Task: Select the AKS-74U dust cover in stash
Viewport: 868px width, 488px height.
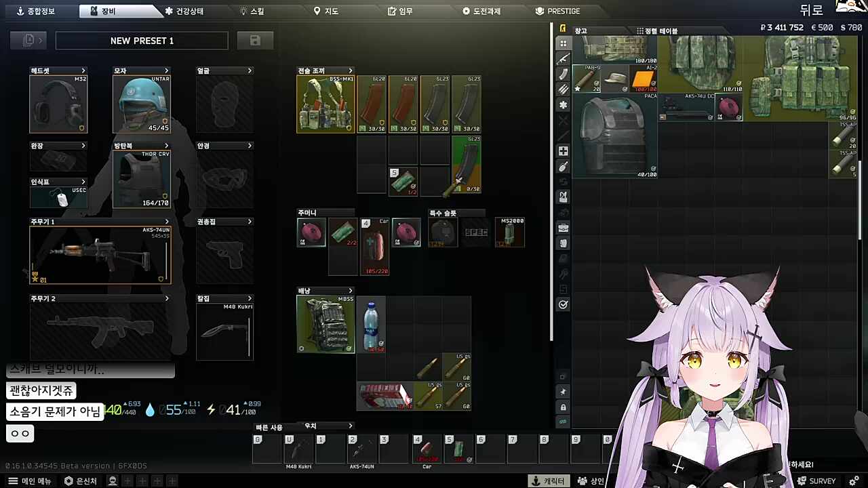Action: point(686,108)
